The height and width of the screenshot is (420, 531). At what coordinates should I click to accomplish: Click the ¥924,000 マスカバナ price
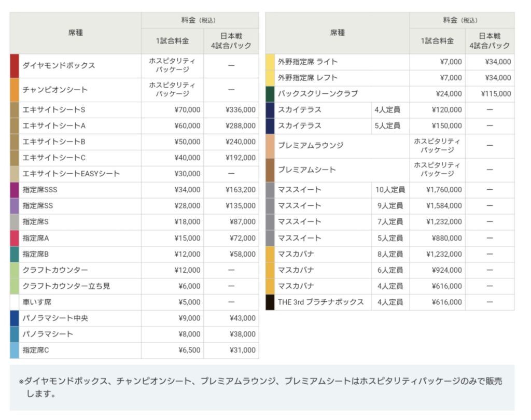click(x=446, y=270)
